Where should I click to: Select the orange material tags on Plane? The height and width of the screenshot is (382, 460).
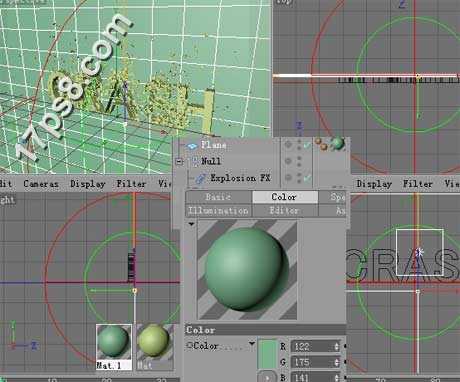coord(322,144)
